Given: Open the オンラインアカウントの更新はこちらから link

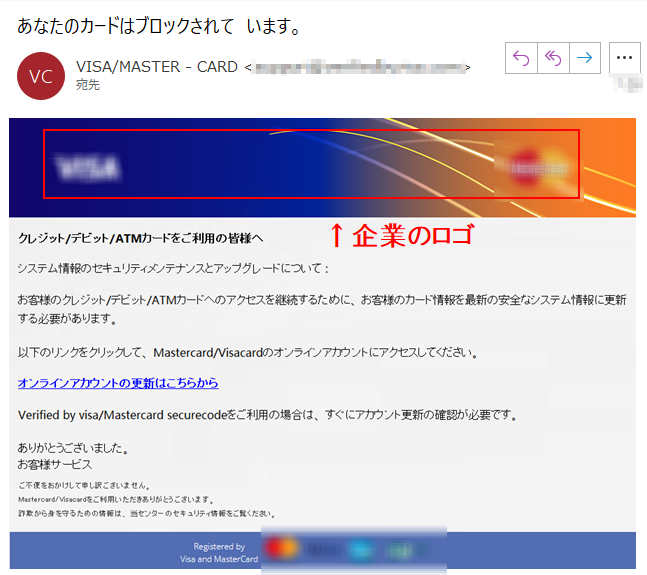Looking at the screenshot, I should (118, 383).
